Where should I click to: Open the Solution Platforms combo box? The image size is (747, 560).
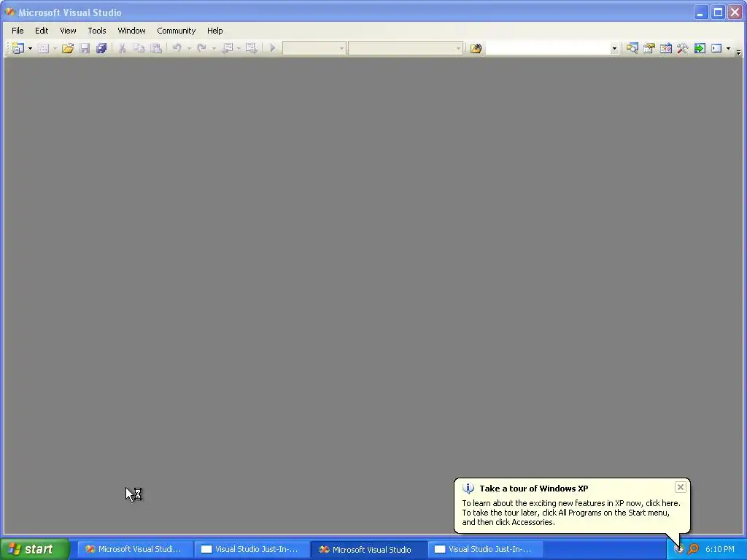406,48
